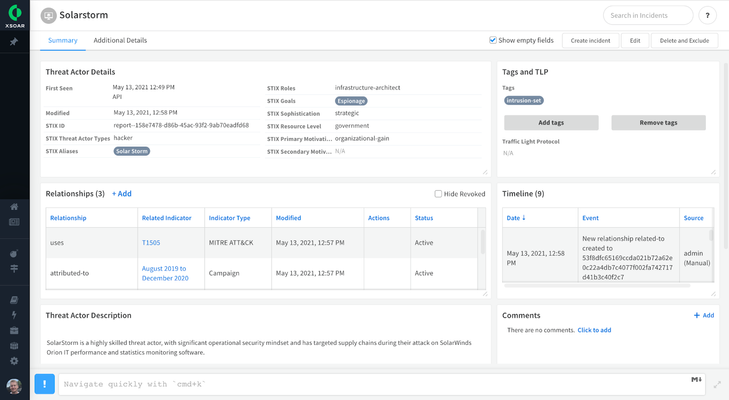The height and width of the screenshot is (400, 729).
Task: Switch to the Additional Details tab
Action: tap(120, 40)
